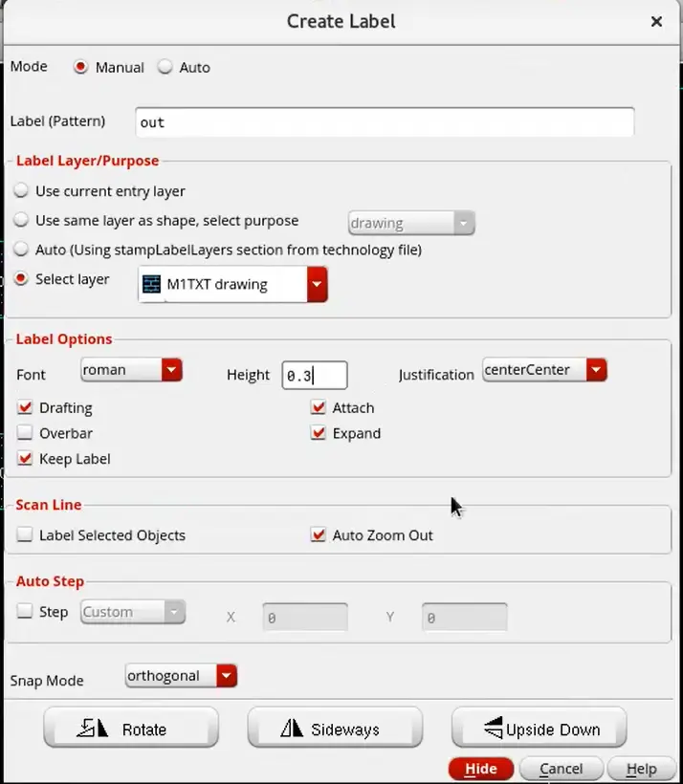This screenshot has width=683, height=784.
Task: Expand the Snap Mode orthogonal dropdown
Action: 181,676
